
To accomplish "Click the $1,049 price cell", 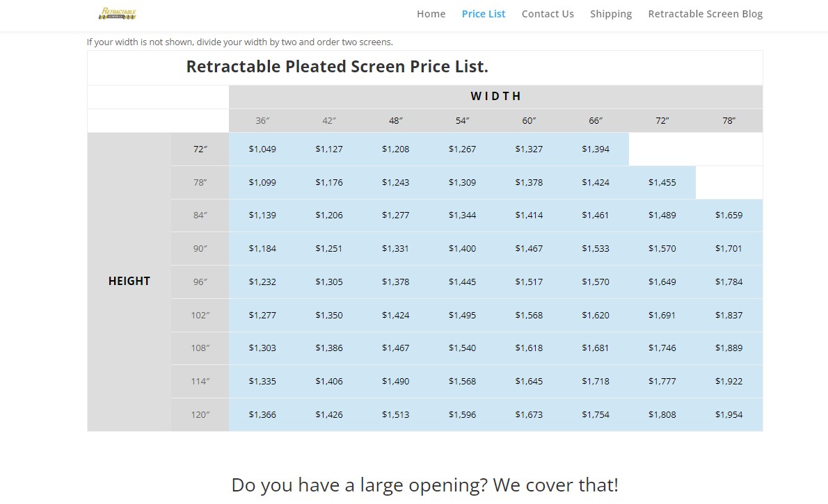I will point(262,149).
